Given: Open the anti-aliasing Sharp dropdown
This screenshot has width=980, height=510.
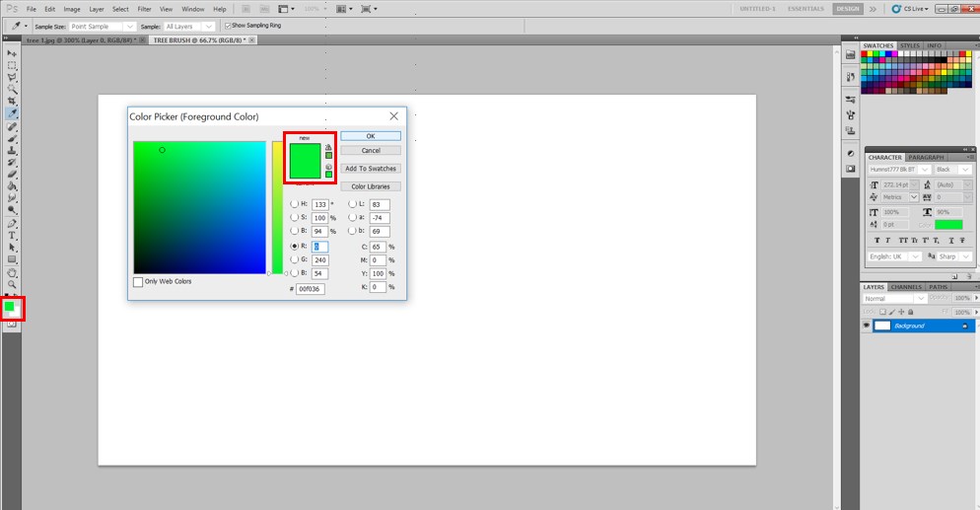Looking at the screenshot, I should 954,256.
